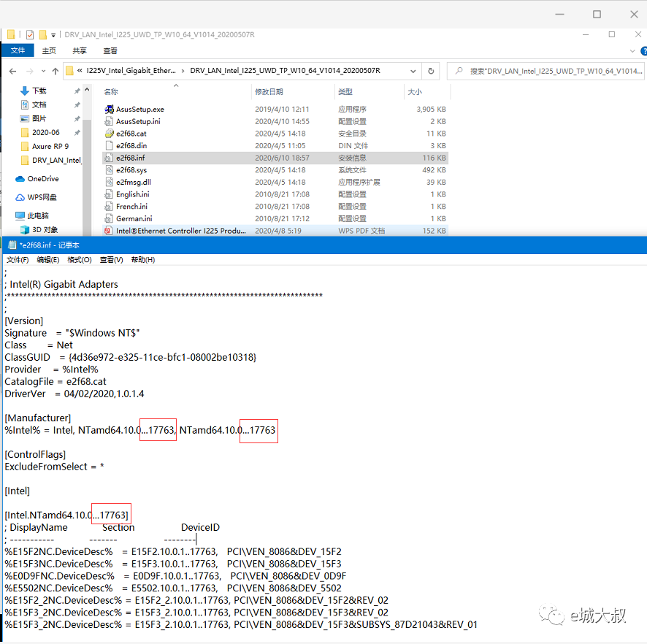The image size is (647, 644).
Task: Click the [ControlFlags] section header text
Action: pos(35,454)
